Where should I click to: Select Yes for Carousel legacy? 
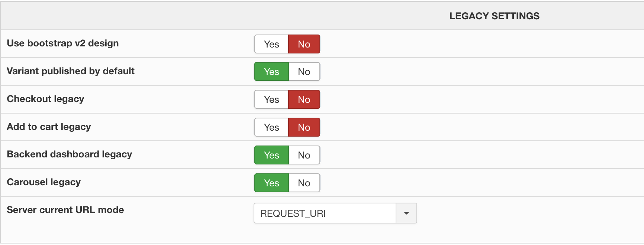click(x=271, y=183)
